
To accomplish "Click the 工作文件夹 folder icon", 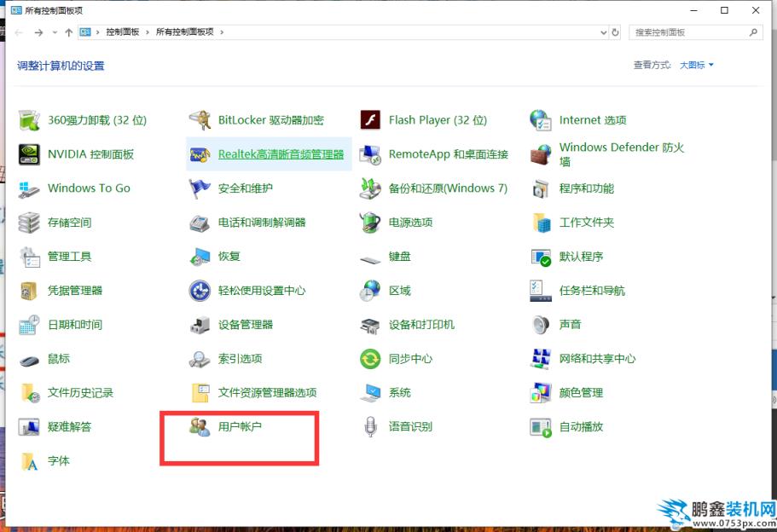I will tap(541, 223).
